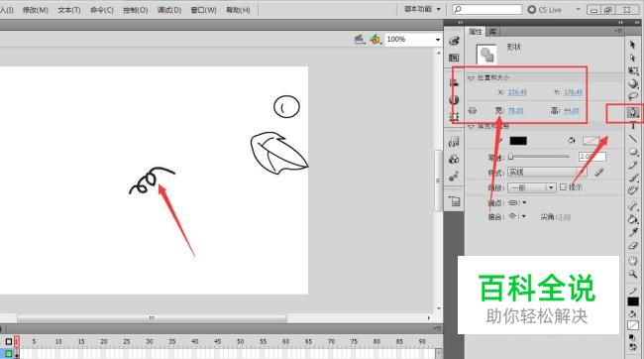Open the Motion Presets panel icon

click(x=454, y=177)
